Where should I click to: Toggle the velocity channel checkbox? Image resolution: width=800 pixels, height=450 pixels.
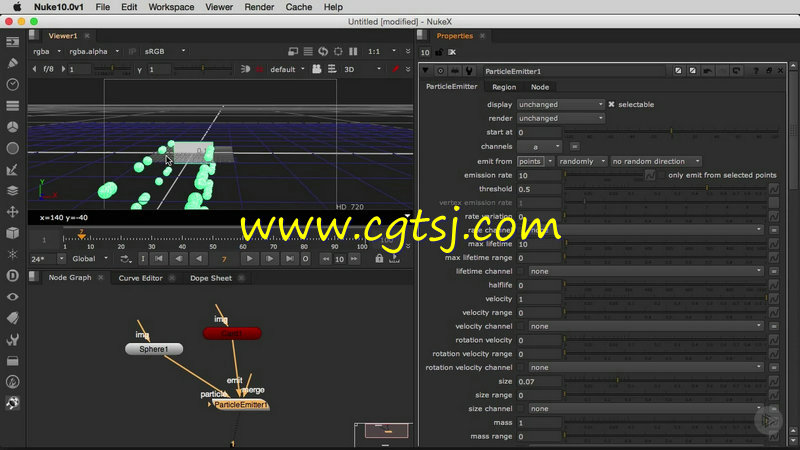pos(520,326)
